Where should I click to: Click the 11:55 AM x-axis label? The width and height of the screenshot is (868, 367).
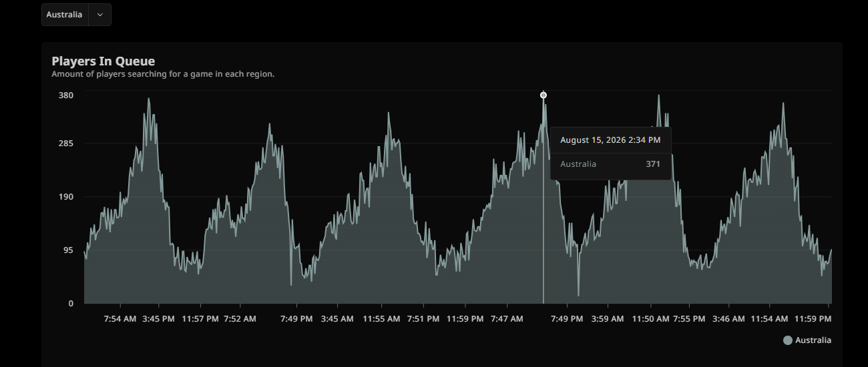tap(382, 319)
